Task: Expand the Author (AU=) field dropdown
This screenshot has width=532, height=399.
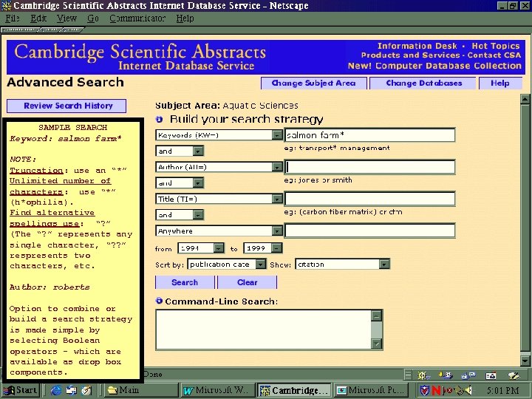Action: (277, 167)
